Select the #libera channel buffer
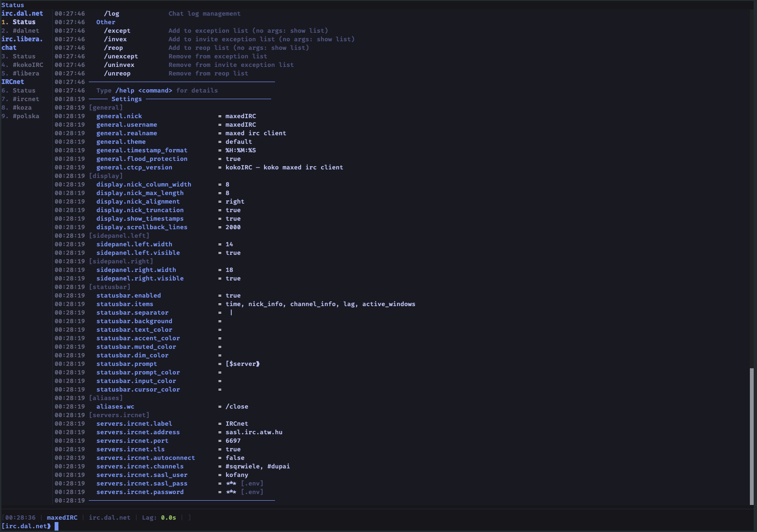 (26, 74)
